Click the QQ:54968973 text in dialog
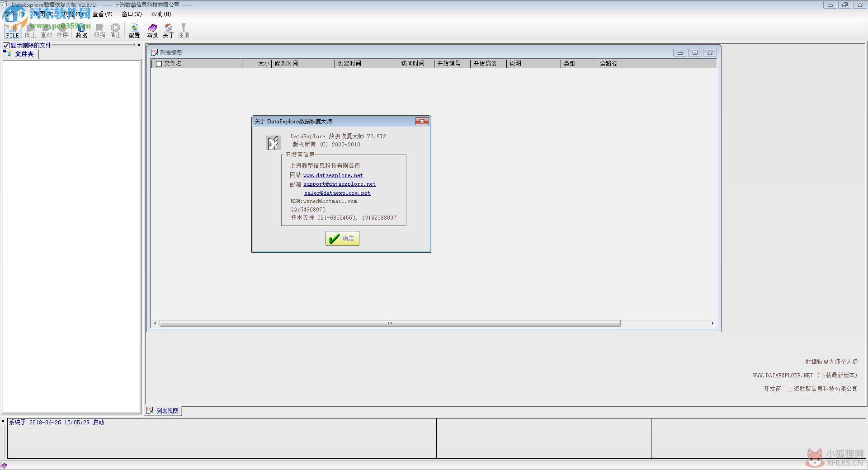Viewport: 868px width, 470px height. tap(308, 210)
